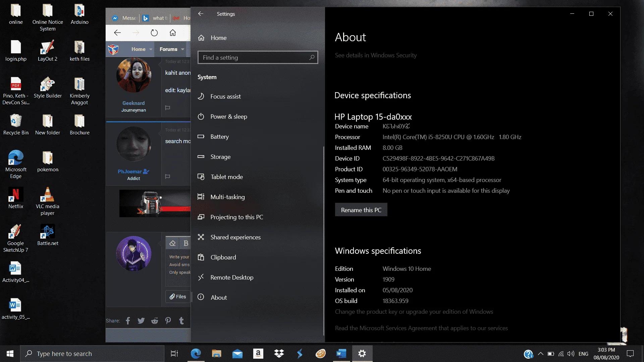The height and width of the screenshot is (362, 644).
Task: Select the Netflix desktop shortcut
Action: (16, 198)
